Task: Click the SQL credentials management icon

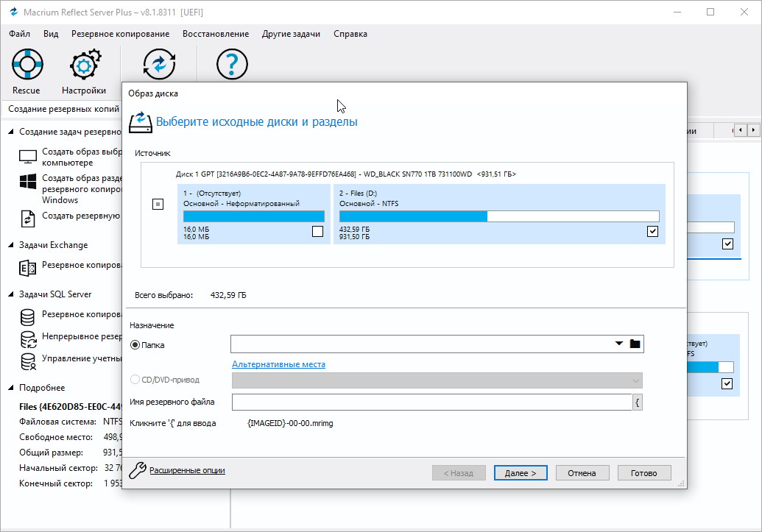Action: tap(28, 361)
